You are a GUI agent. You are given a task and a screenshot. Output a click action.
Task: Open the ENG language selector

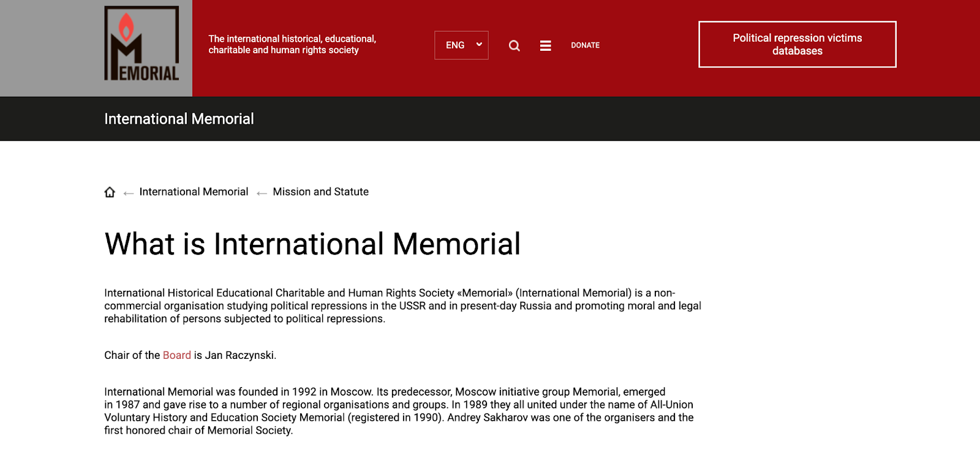[455, 45]
